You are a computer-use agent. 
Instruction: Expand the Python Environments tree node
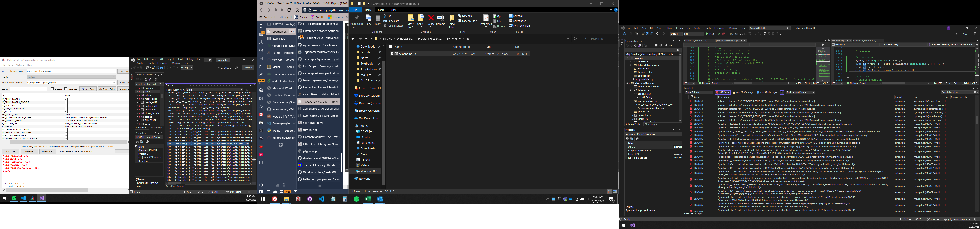[x=630, y=87]
